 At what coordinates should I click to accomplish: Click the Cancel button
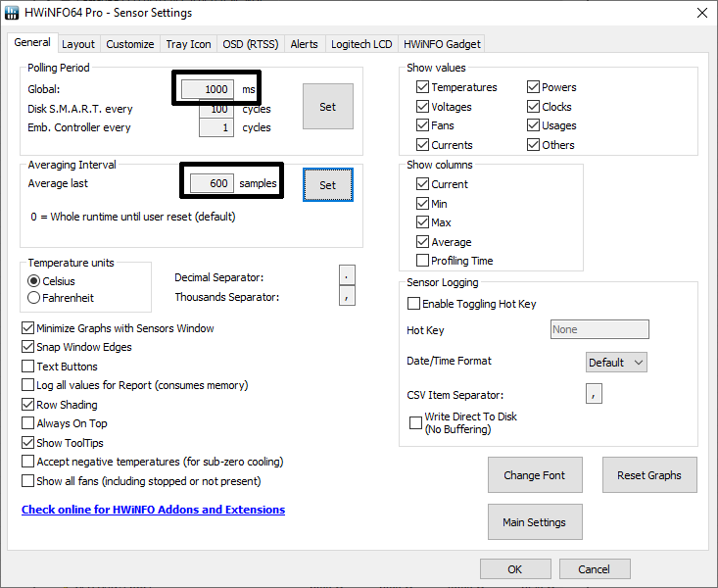click(x=595, y=568)
